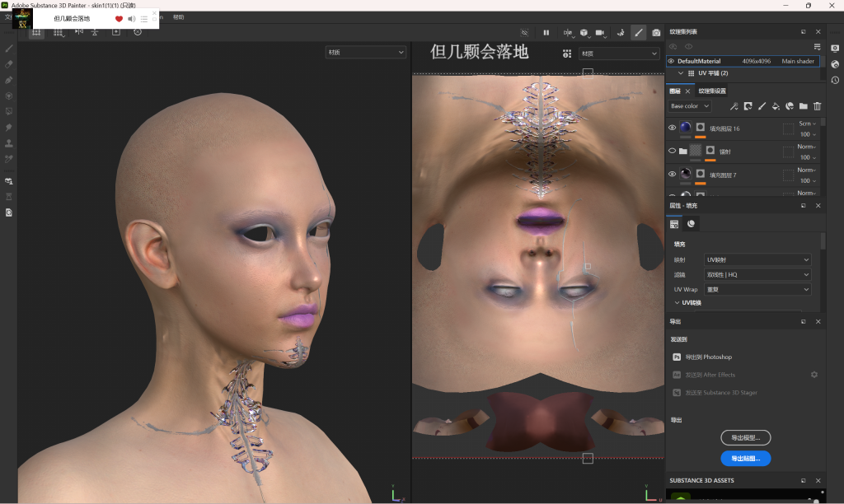Delete layer using the trash icon
Viewport: 844px width, 504px height.
pyautogui.click(x=818, y=106)
